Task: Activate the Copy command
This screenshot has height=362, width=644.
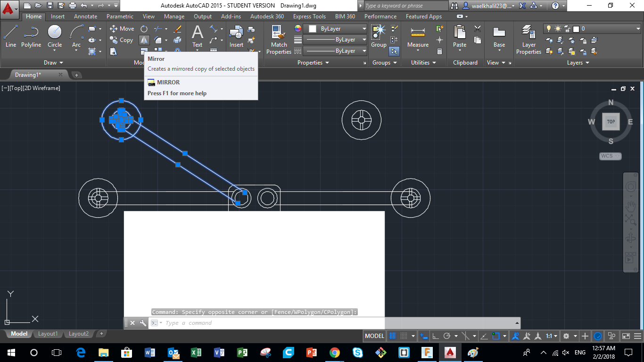Action: 122,40
